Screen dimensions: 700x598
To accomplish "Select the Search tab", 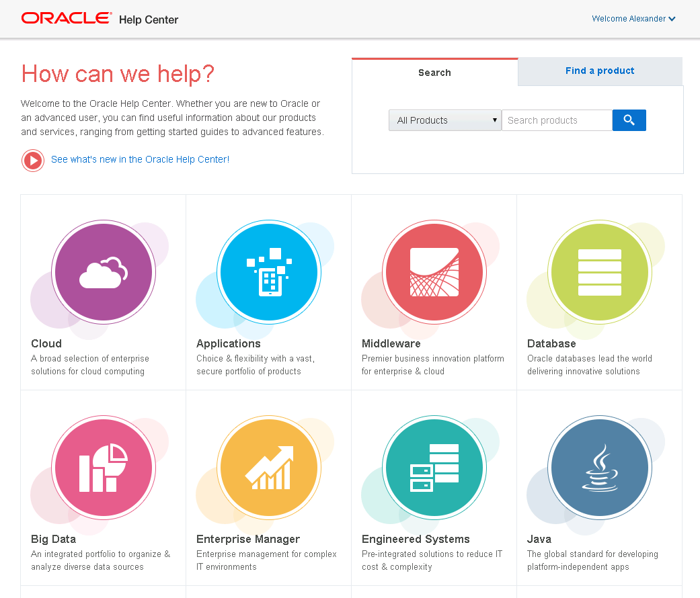I will [x=434, y=72].
